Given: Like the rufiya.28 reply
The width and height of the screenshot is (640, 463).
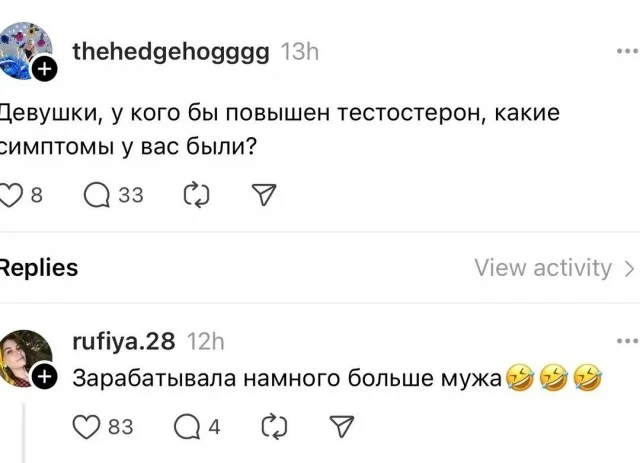Looking at the screenshot, I should (x=89, y=427).
